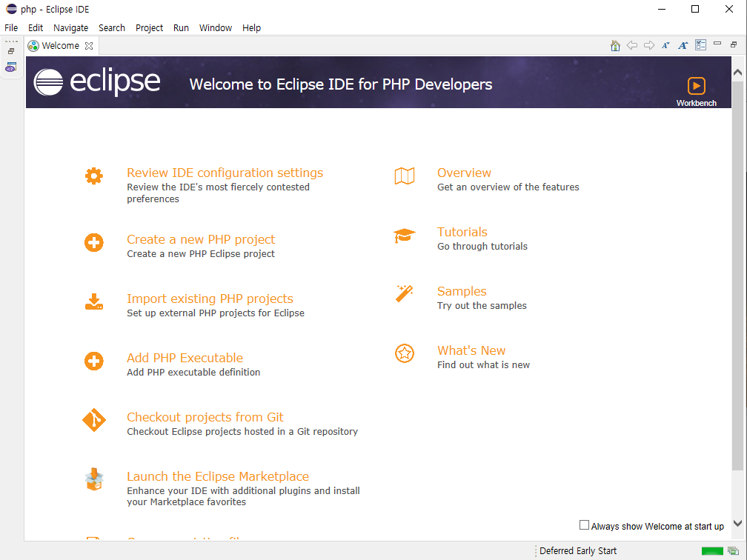This screenshot has height=560, width=747.
Task: Open Add PHP Executable link
Action: pos(185,358)
